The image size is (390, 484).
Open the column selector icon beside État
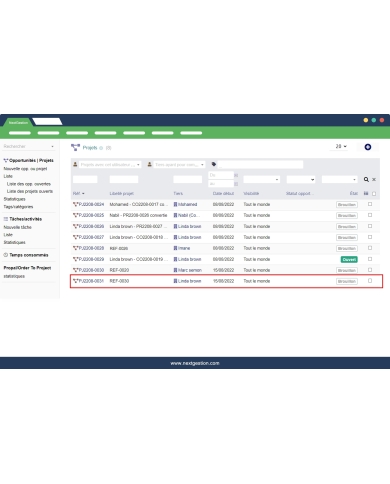366,193
